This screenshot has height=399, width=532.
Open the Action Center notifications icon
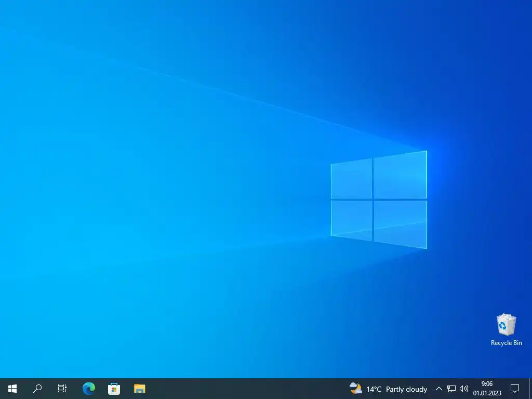pos(515,389)
